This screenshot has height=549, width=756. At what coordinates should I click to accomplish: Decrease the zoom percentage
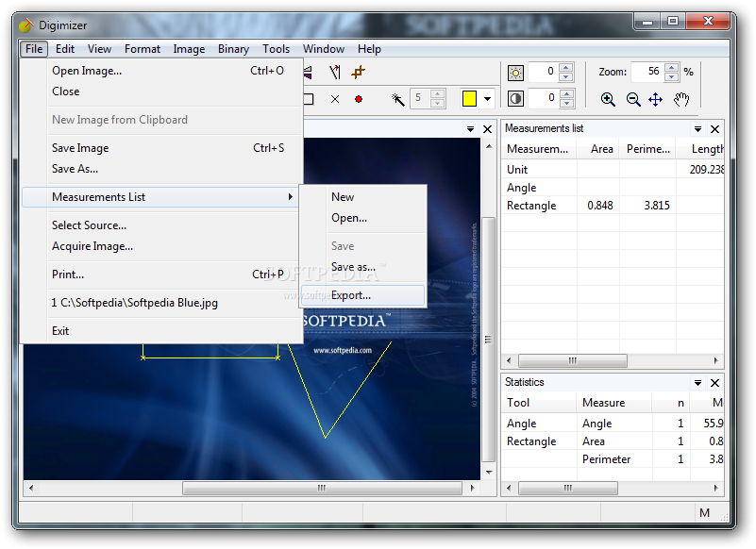672,76
